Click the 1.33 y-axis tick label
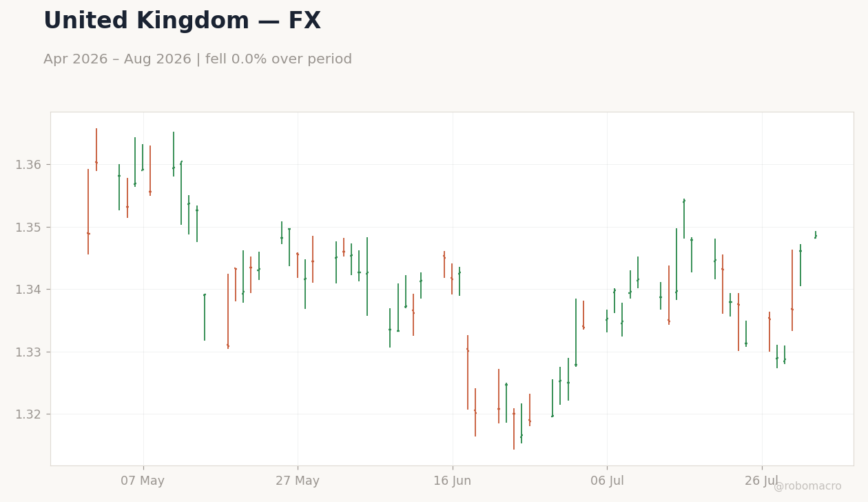Viewport: 868px width, 502px height. click(28, 352)
